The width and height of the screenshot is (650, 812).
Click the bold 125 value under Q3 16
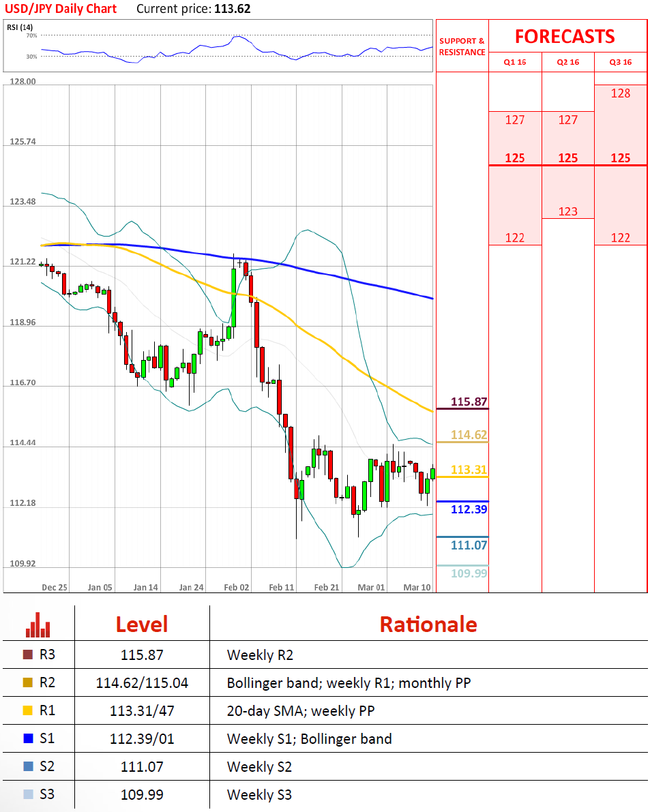tap(621, 158)
